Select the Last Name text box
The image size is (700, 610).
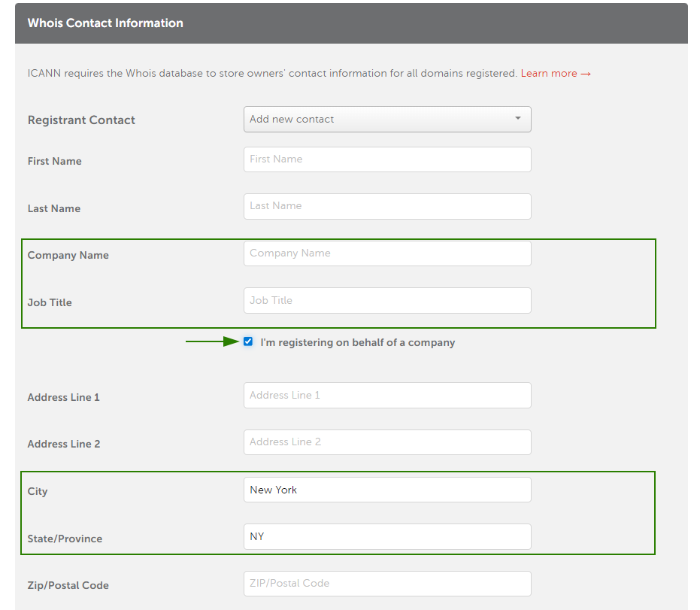(387, 206)
